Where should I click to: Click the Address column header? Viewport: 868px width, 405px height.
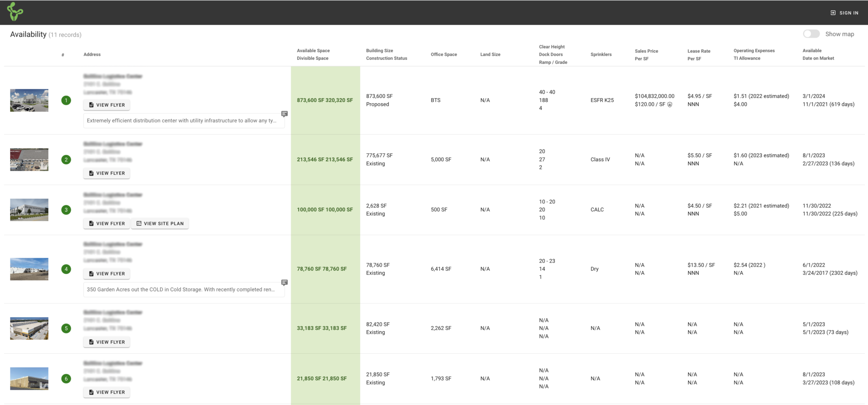(x=92, y=54)
